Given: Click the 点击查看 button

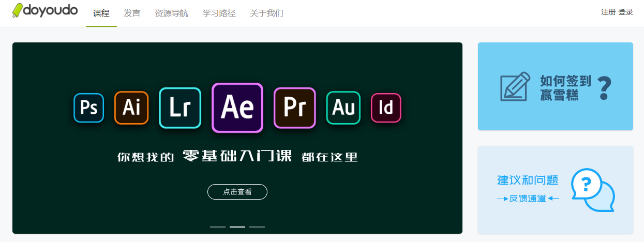Looking at the screenshot, I should 237,192.
